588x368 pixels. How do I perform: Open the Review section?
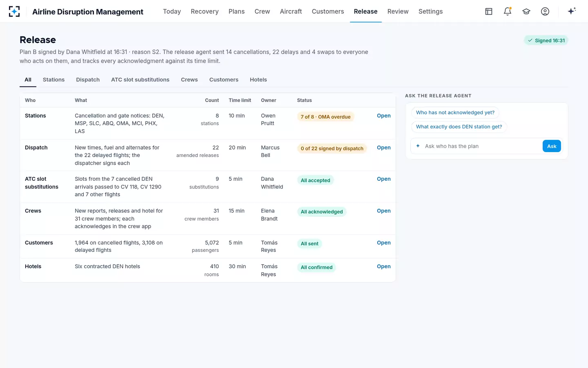(x=398, y=11)
